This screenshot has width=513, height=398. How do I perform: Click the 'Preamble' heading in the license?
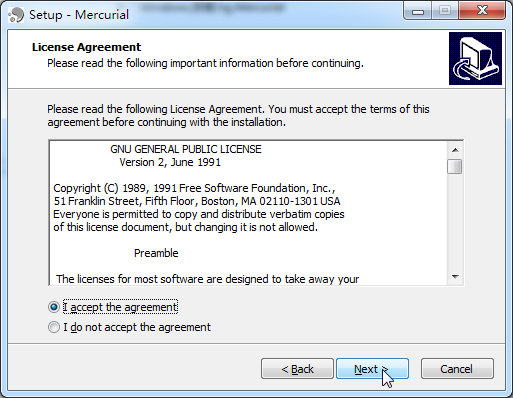[x=156, y=253]
